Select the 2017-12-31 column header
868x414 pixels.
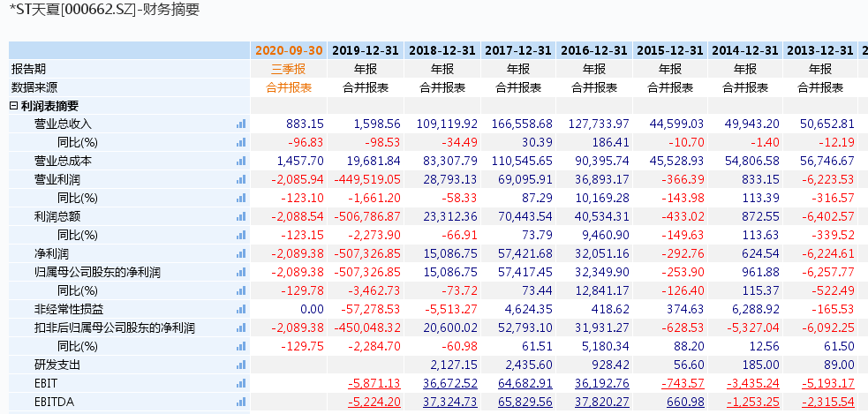point(518,50)
